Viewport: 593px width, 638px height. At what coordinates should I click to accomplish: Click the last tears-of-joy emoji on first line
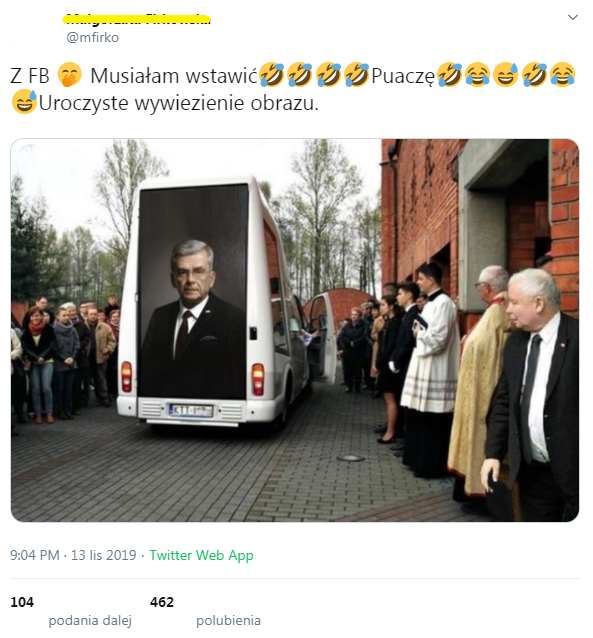point(562,75)
